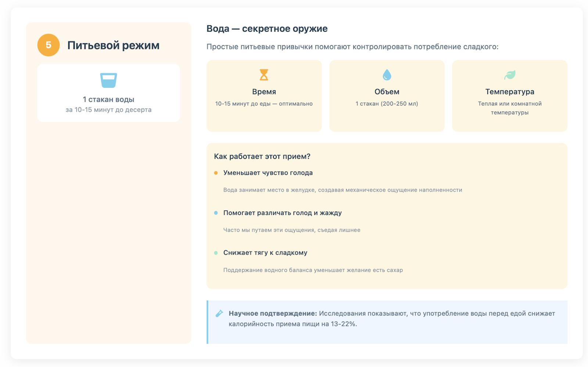Select the Температура card
This screenshot has width=588, height=367.
[510, 96]
